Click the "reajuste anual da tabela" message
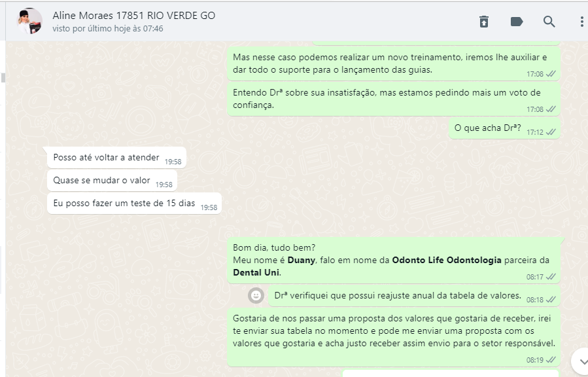This screenshot has height=377, width=588. (x=415, y=296)
